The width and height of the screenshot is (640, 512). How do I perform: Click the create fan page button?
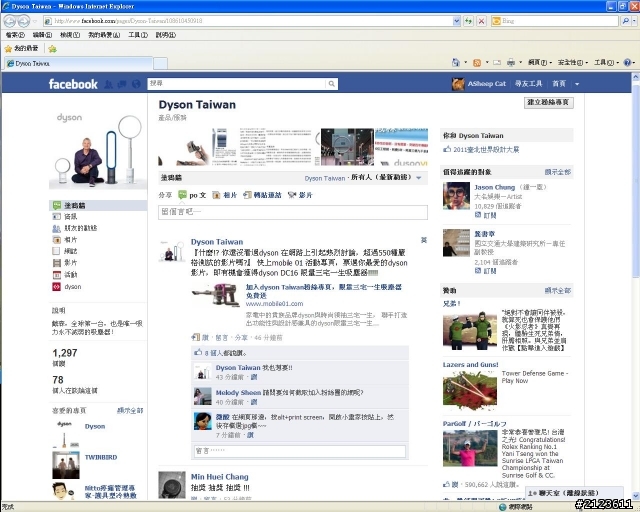coord(549,102)
